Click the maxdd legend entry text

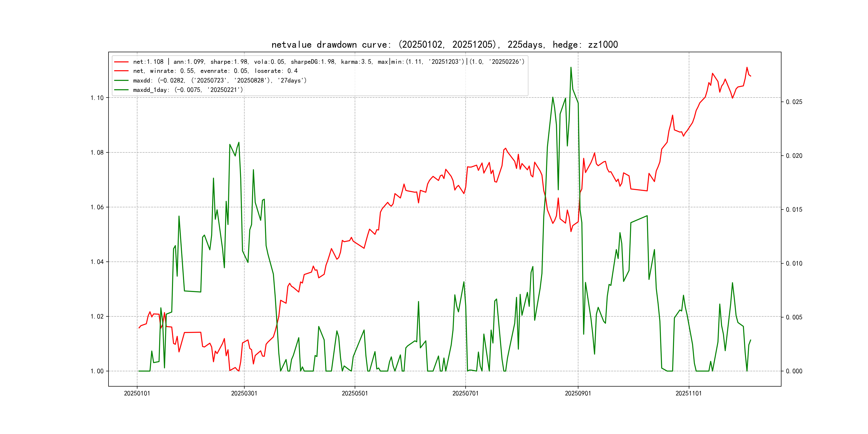pos(220,80)
